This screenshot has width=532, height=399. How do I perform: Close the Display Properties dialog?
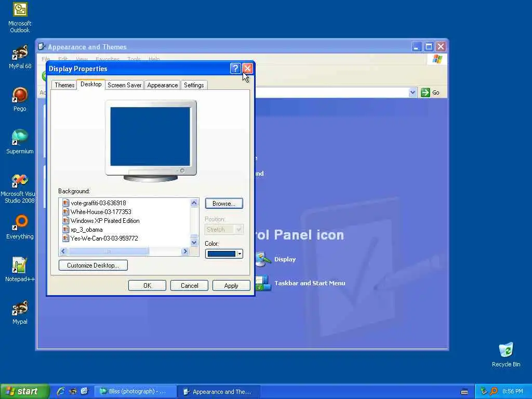coord(248,69)
